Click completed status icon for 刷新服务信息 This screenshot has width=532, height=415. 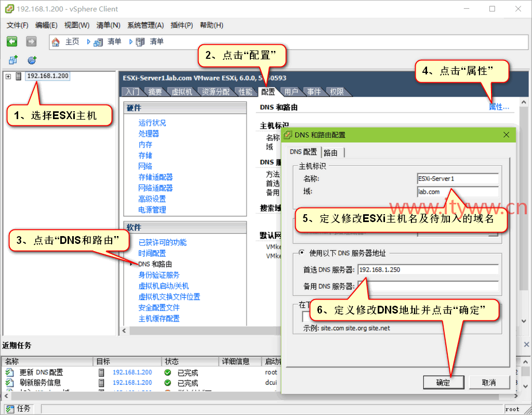[x=168, y=383]
